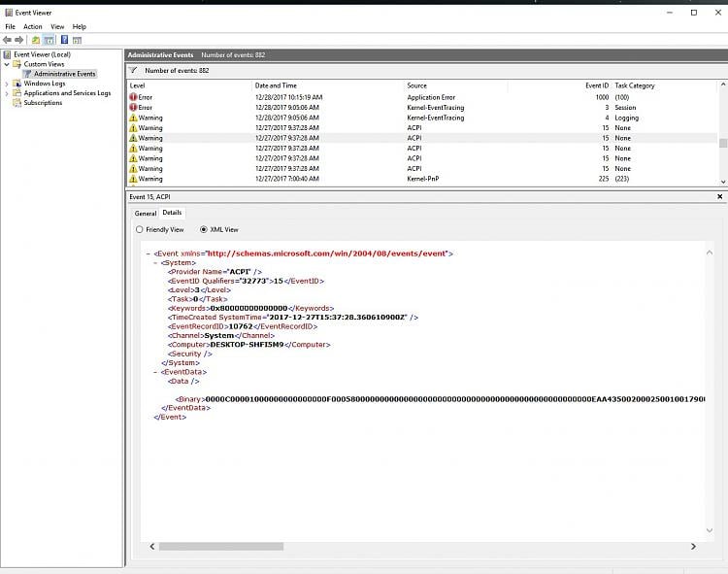
Task: Click the horizontal scrollbar thumb in the XML pane
Action: click(x=221, y=547)
